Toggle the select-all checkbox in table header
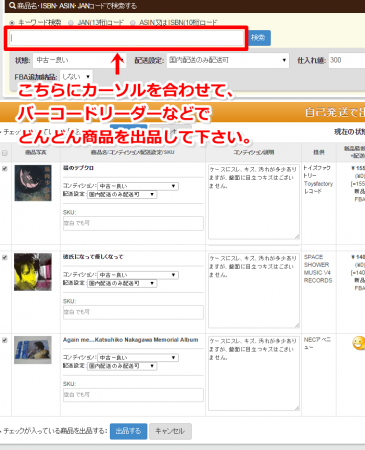 pyautogui.click(x=5, y=153)
